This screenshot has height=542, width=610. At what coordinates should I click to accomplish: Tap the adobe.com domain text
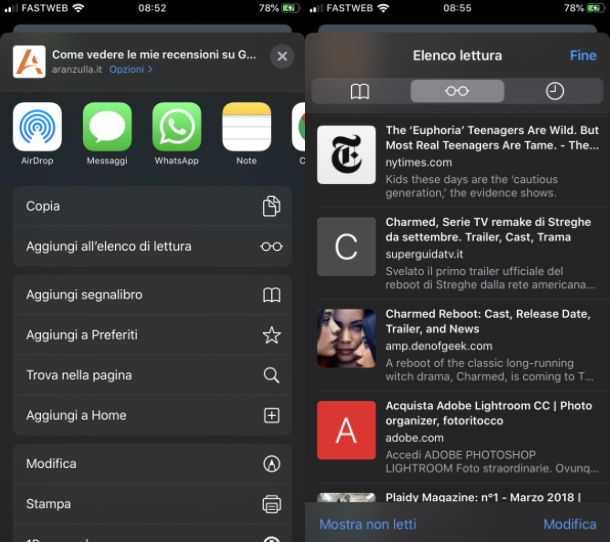coord(414,438)
